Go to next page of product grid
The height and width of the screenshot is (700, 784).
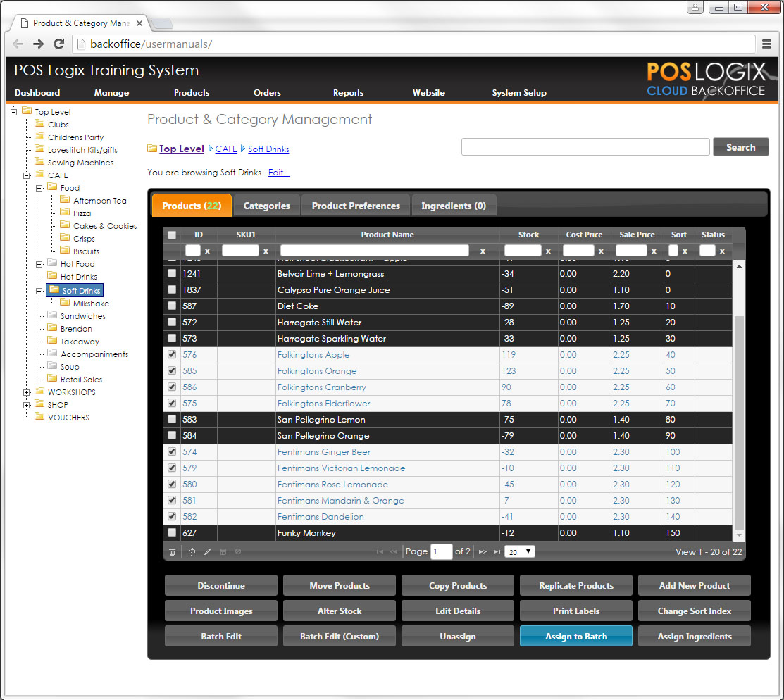(483, 552)
